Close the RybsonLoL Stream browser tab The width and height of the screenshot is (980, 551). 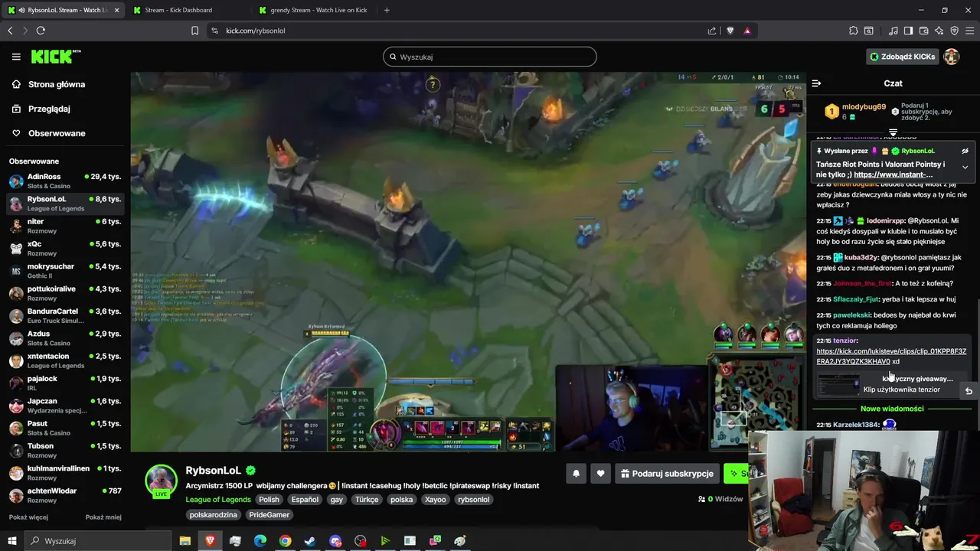tap(117, 10)
